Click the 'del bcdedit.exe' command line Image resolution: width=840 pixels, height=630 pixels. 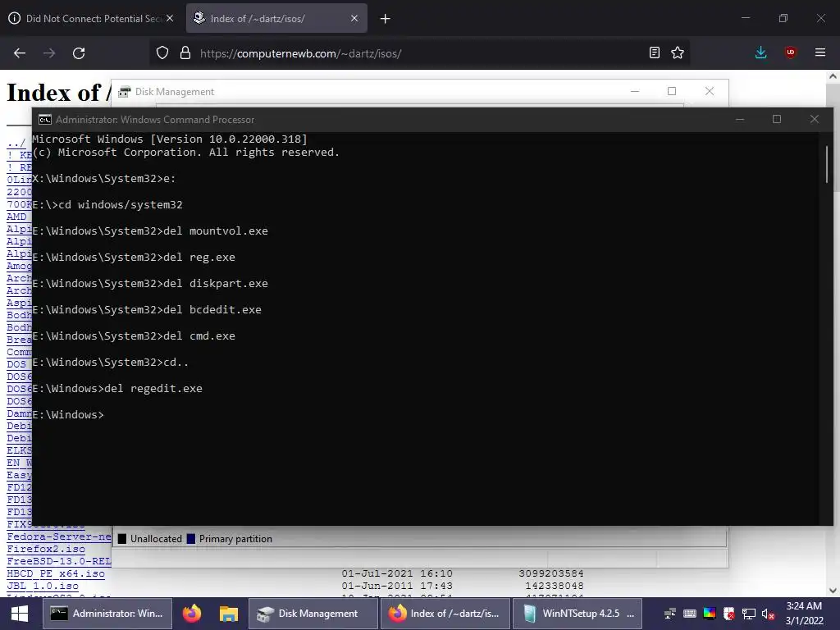pos(147,309)
